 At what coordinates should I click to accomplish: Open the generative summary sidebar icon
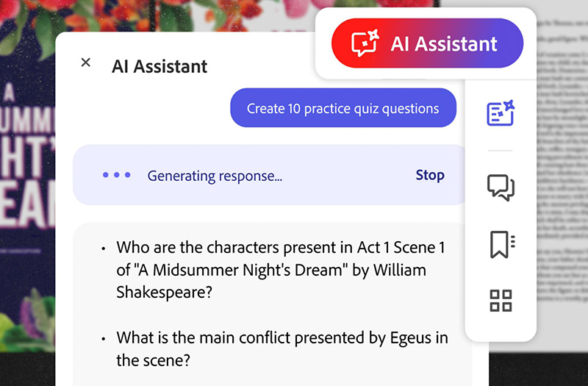click(x=501, y=113)
